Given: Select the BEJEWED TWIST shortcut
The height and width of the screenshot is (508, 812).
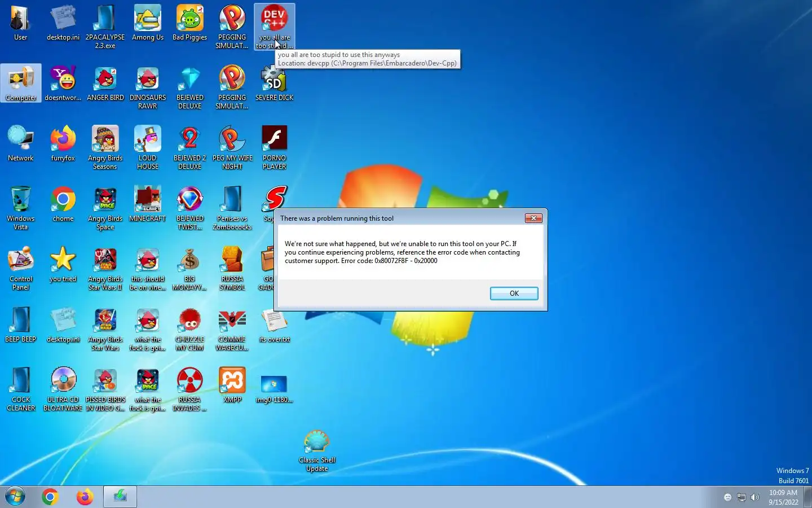Looking at the screenshot, I should pos(190,208).
